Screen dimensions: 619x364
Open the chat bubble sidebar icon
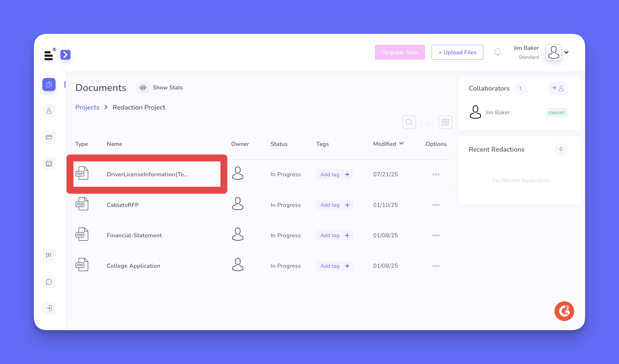click(x=49, y=282)
